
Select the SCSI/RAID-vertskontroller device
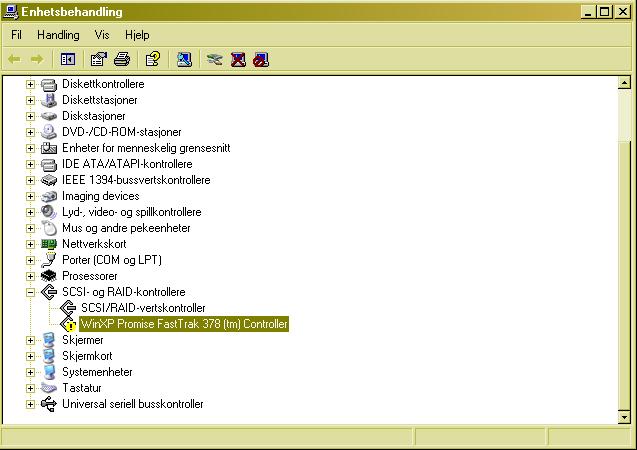[143, 308]
